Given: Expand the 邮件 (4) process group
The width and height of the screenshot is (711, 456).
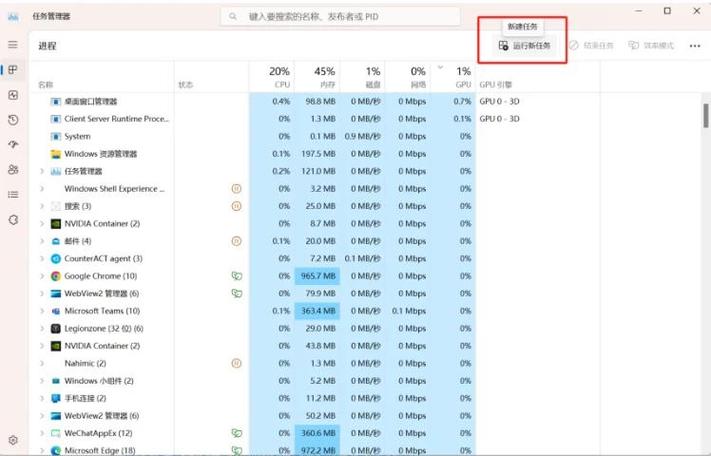Looking at the screenshot, I should [x=41, y=241].
